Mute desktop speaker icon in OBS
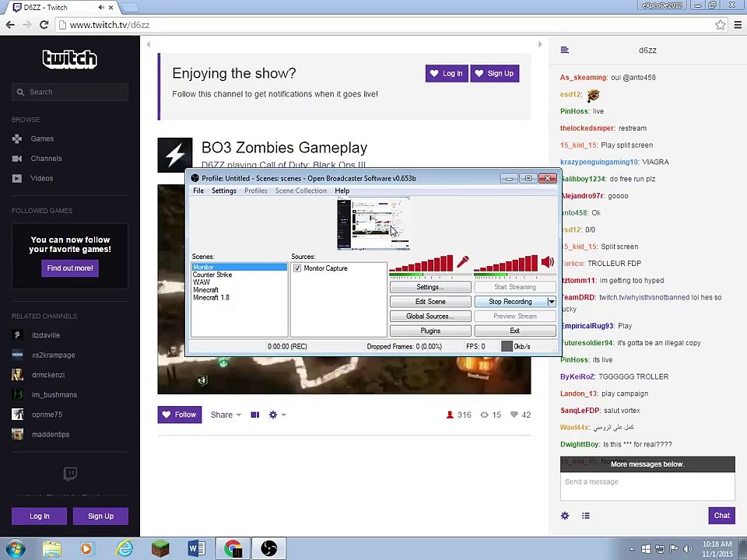747x560 pixels. click(x=547, y=262)
